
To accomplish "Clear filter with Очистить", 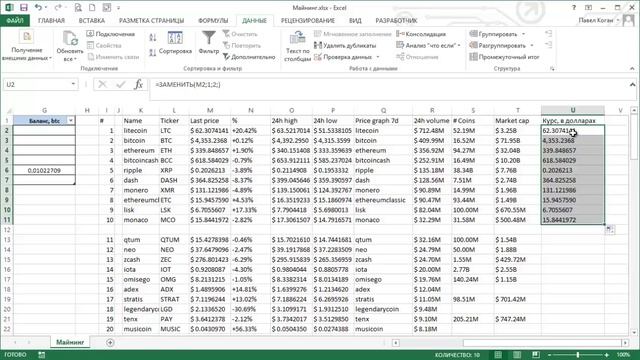I will click(x=240, y=34).
